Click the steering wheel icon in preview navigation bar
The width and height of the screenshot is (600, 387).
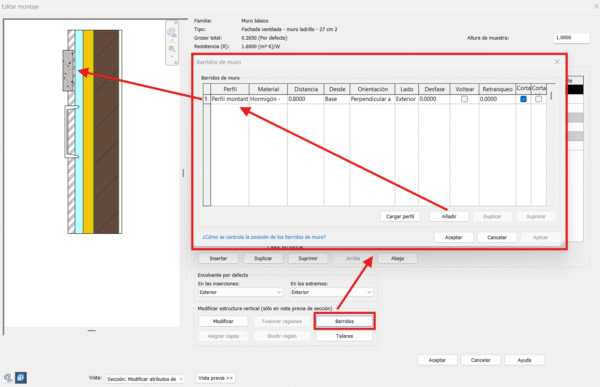(172, 32)
